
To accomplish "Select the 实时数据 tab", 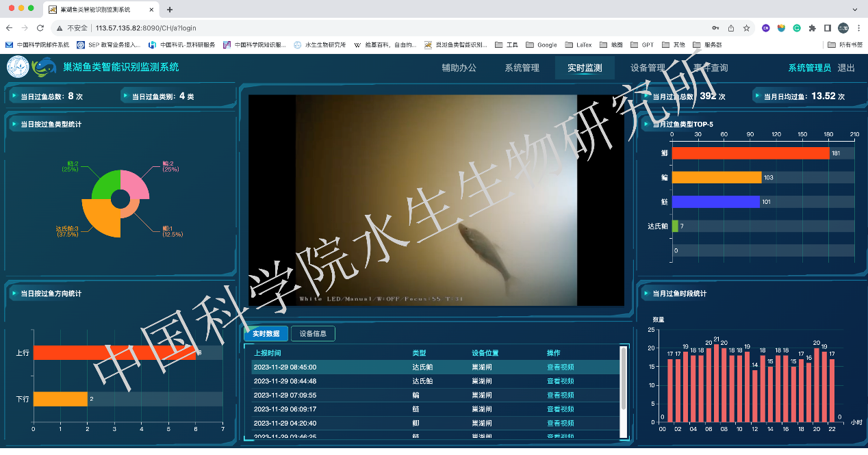I will (266, 334).
